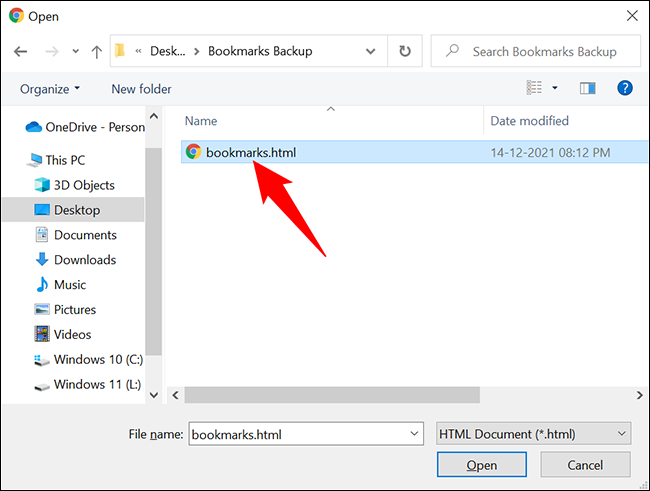This screenshot has width=650, height=491.
Task: Click the New folder button
Action: (141, 89)
